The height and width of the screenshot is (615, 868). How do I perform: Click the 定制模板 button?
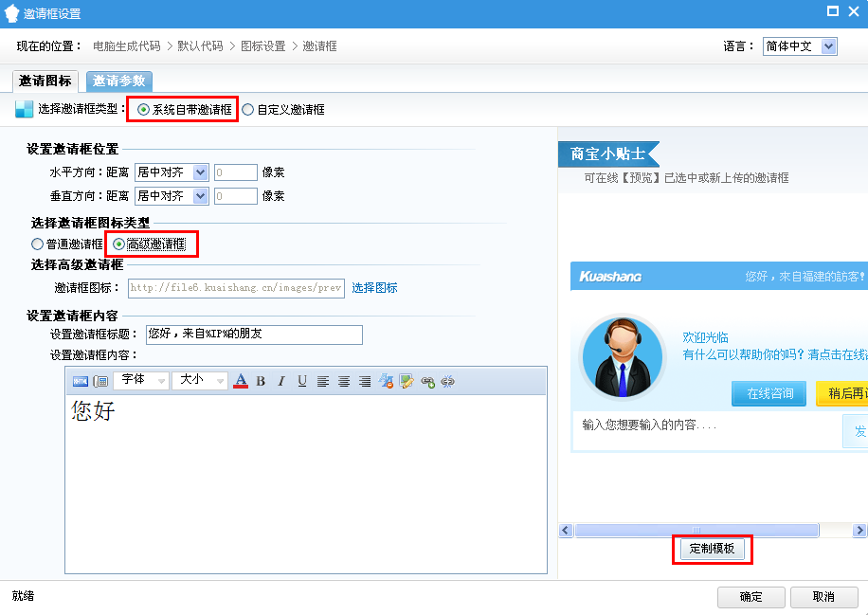(x=712, y=549)
